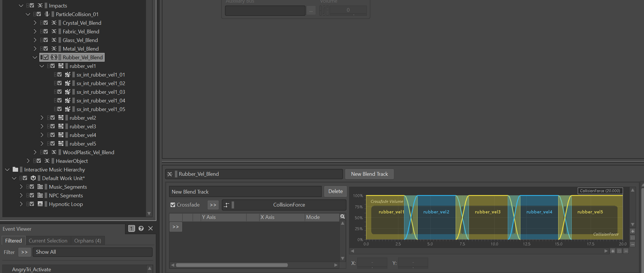Open the crossfade parameter selector arrows

(213, 205)
